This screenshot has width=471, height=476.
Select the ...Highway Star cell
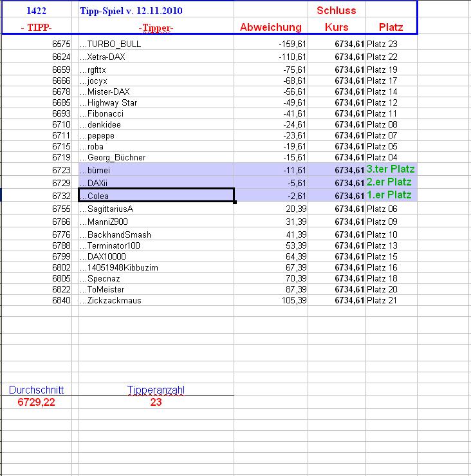pos(156,102)
